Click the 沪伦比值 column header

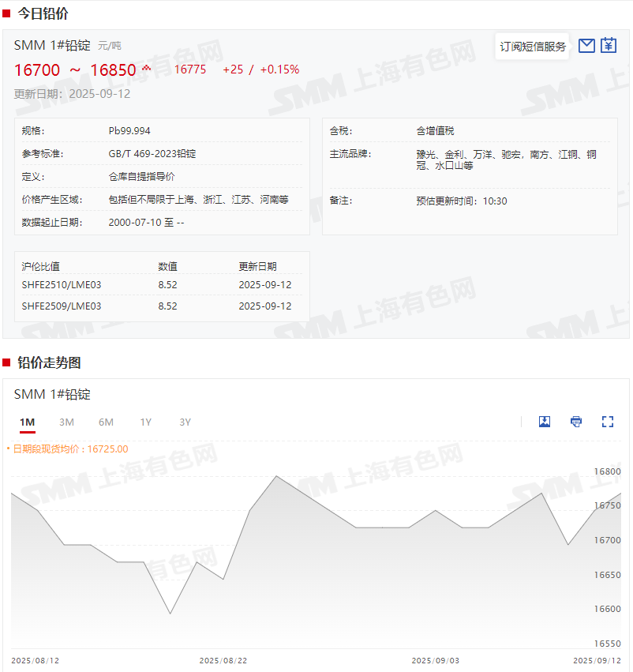tap(41, 267)
